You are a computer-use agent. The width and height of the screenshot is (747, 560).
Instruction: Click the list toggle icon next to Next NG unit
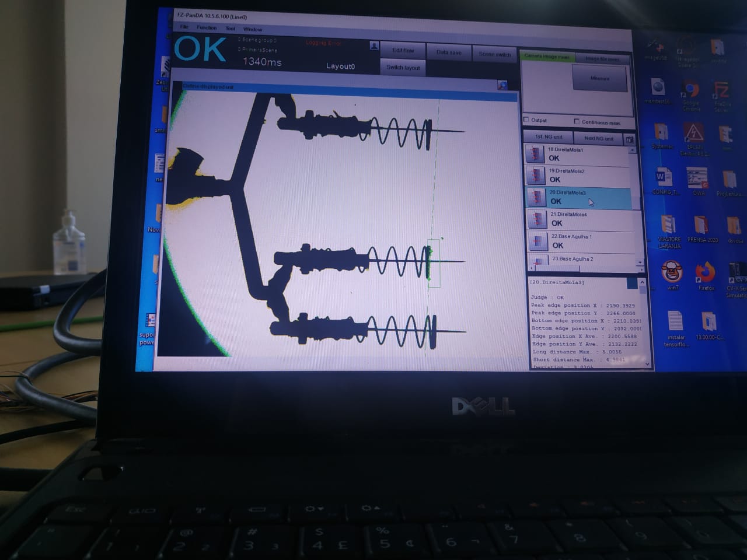pyautogui.click(x=629, y=139)
